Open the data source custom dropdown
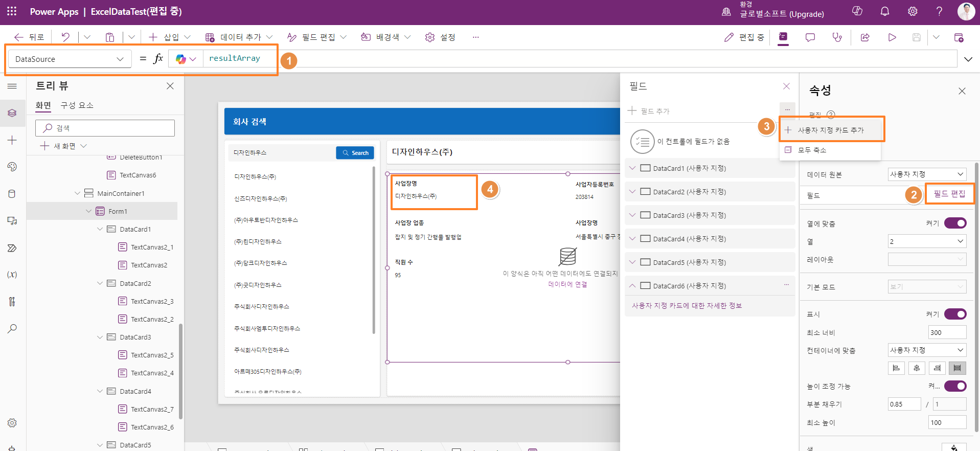The width and height of the screenshot is (980, 451). coord(927,174)
